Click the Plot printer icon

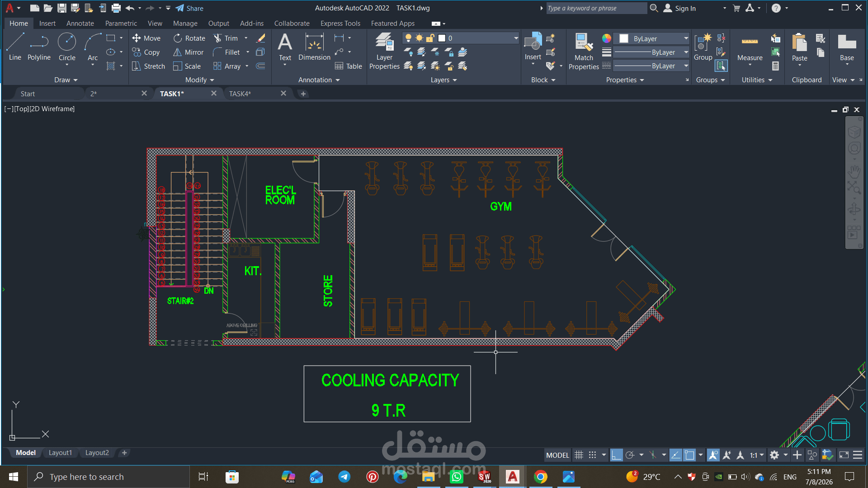(116, 8)
